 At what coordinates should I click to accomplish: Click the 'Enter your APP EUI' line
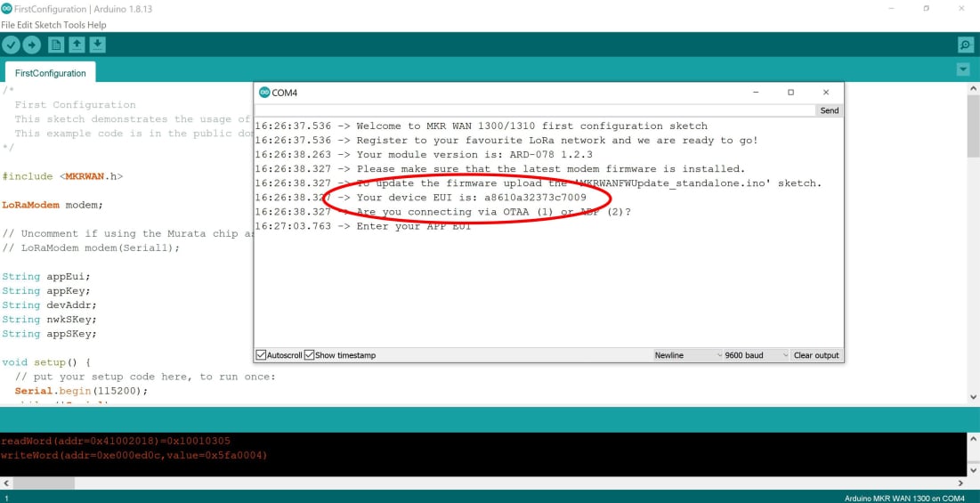coord(363,226)
